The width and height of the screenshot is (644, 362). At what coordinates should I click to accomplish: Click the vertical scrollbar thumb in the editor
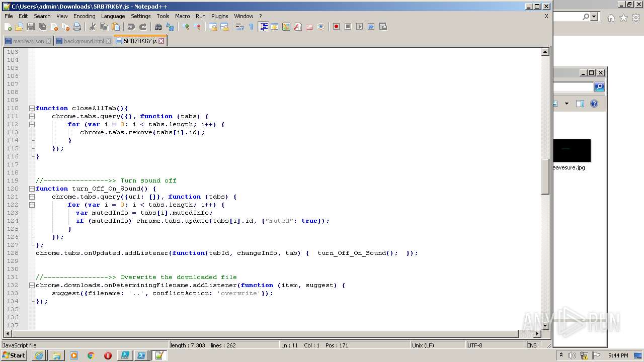tap(545, 176)
